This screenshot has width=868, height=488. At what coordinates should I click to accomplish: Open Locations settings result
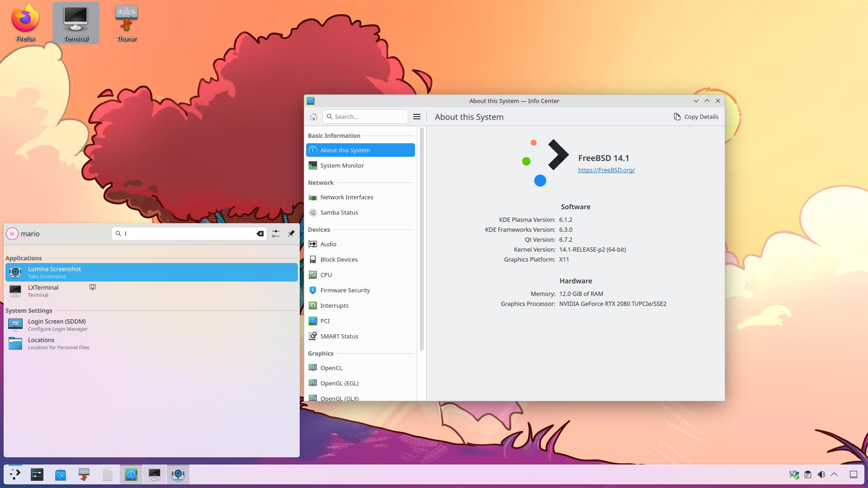click(151, 343)
